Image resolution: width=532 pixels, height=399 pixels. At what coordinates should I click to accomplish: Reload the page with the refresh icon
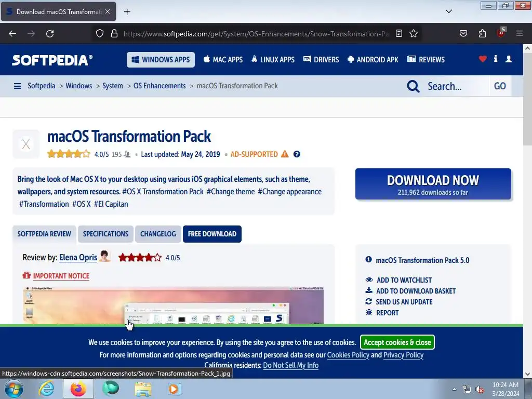pyautogui.click(x=50, y=34)
